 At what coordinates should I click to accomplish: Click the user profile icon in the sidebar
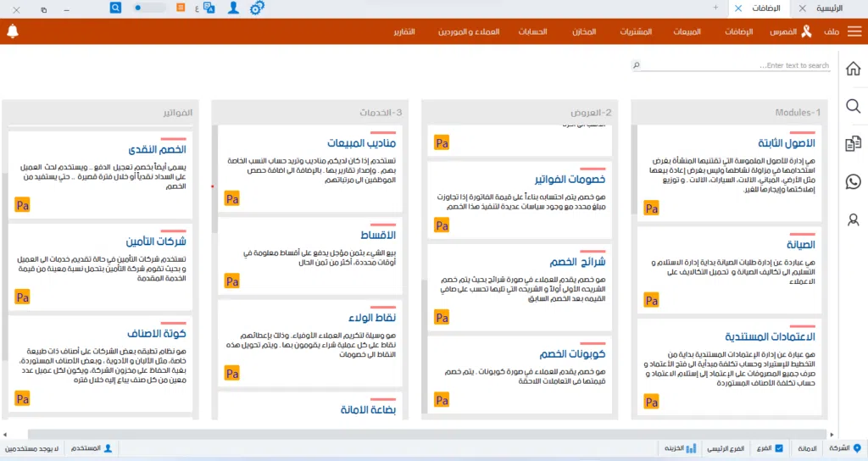pyautogui.click(x=854, y=219)
